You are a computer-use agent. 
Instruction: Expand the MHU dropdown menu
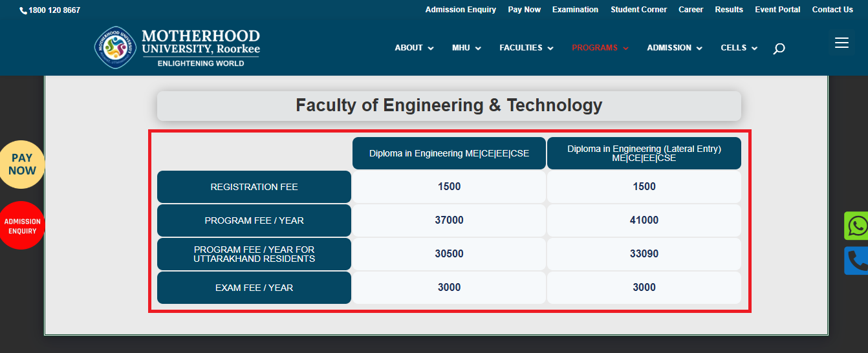(466, 48)
